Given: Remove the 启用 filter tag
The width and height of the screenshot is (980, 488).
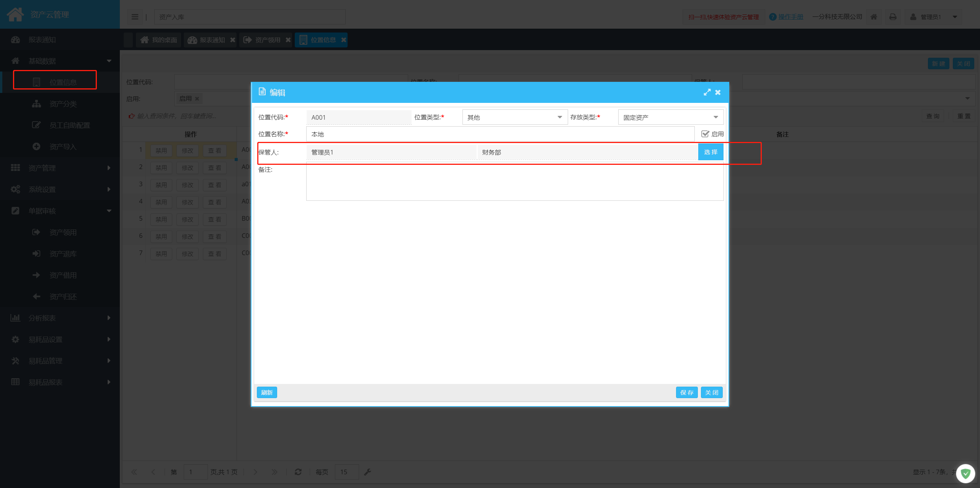Looking at the screenshot, I should tap(197, 99).
